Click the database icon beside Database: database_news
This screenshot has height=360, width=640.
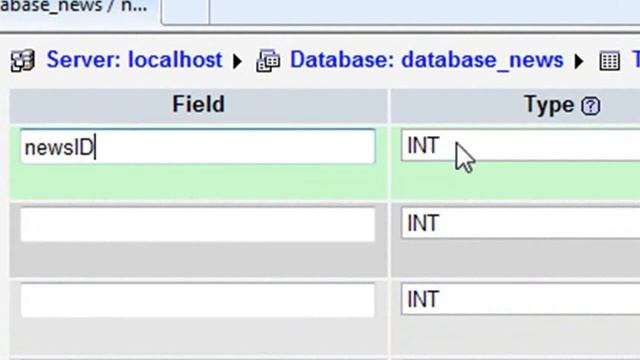[268, 61]
